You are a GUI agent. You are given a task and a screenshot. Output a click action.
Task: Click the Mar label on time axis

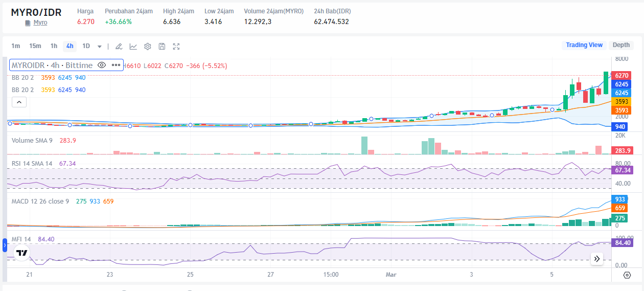391,275
